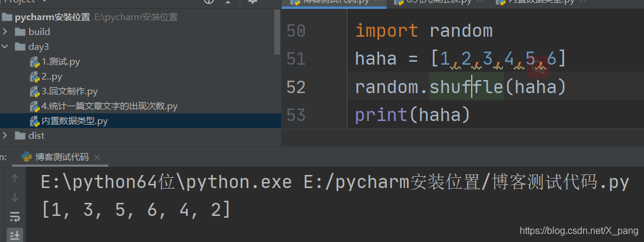Click the console output [1, 3, 5, 6, 4, 2]

[136, 211]
